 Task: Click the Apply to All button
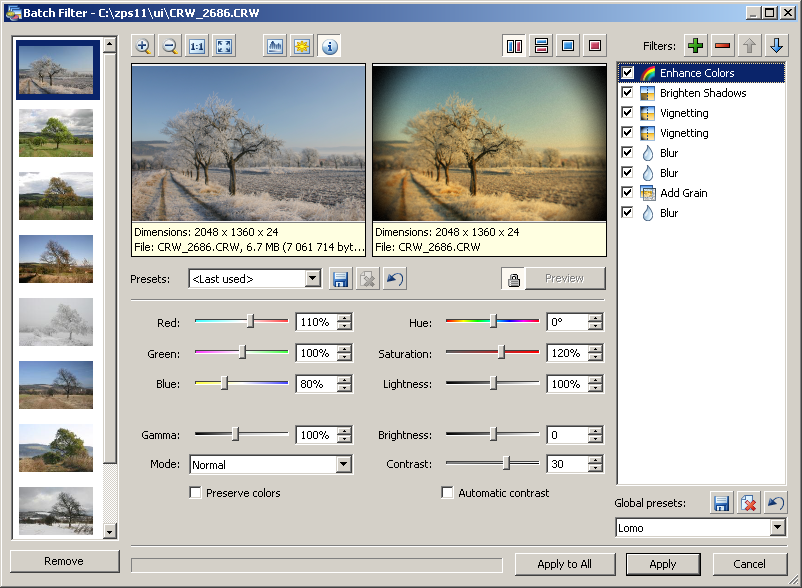(x=565, y=564)
